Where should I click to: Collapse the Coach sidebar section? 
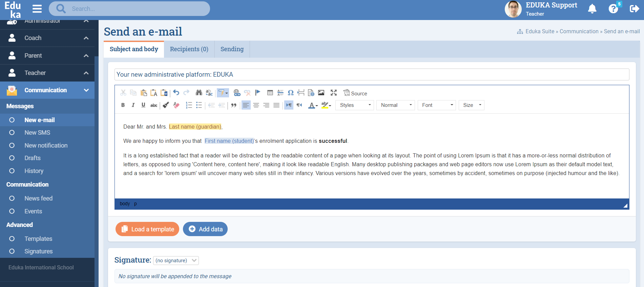86,38
